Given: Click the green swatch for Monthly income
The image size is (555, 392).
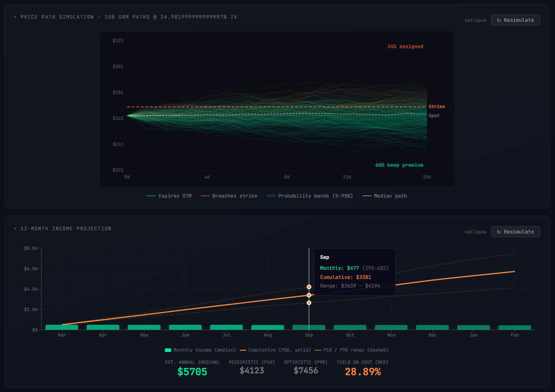Looking at the screenshot, I should pyautogui.click(x=168, y=350).
